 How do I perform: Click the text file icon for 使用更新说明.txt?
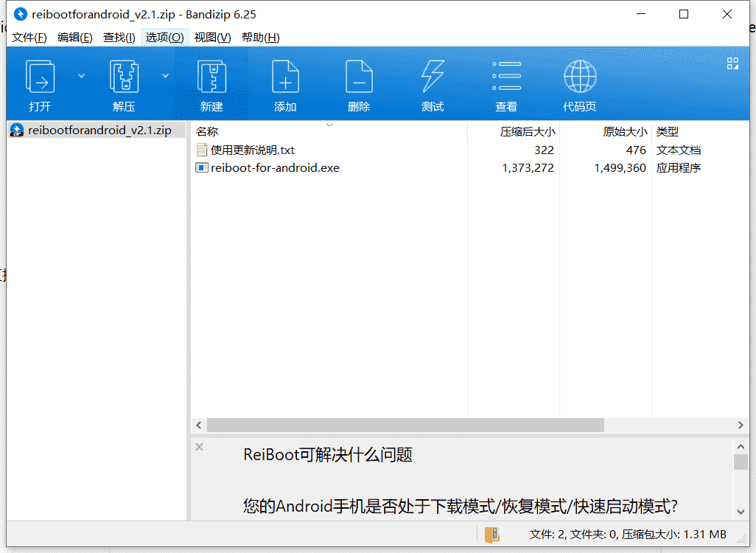click(202, 150)
